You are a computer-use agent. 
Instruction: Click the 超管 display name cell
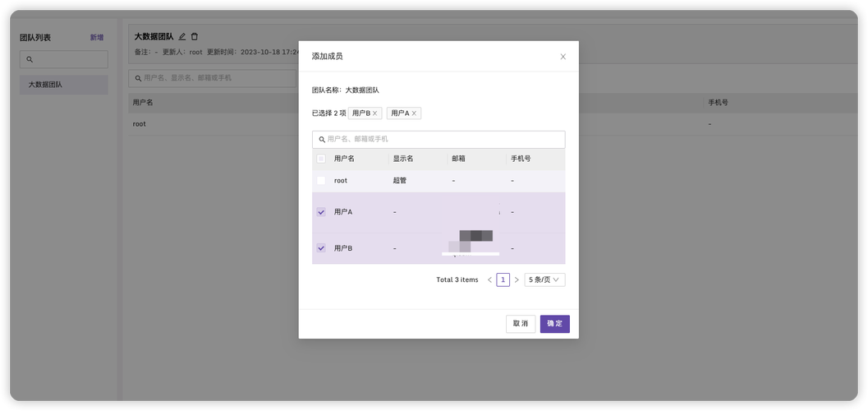click(399, 181)
